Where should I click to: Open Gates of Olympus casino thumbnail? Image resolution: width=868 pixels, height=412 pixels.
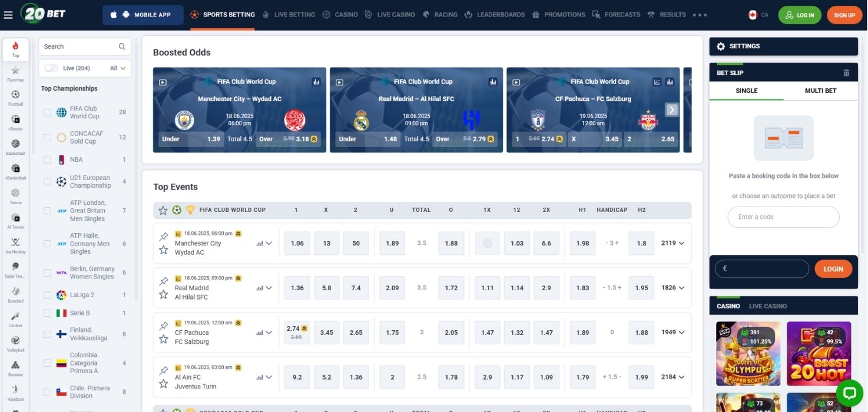click(x=748, y=354)
